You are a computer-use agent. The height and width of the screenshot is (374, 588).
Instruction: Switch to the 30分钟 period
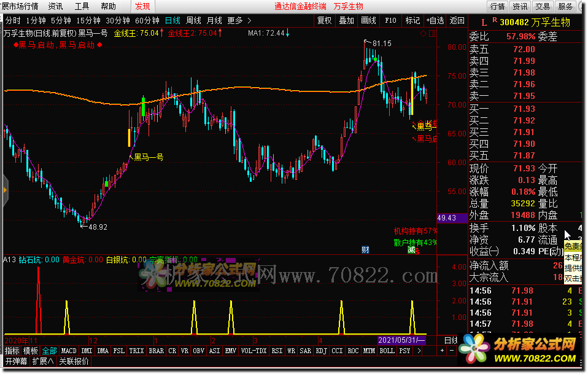tap(118, 21)
